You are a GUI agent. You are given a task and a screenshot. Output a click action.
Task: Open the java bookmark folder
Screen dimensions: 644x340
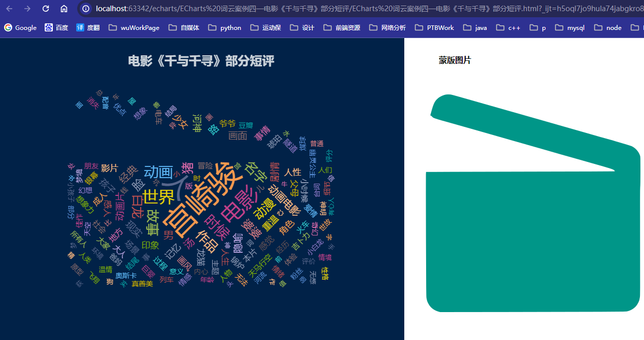pyautogui.click(x=475, y=27)
